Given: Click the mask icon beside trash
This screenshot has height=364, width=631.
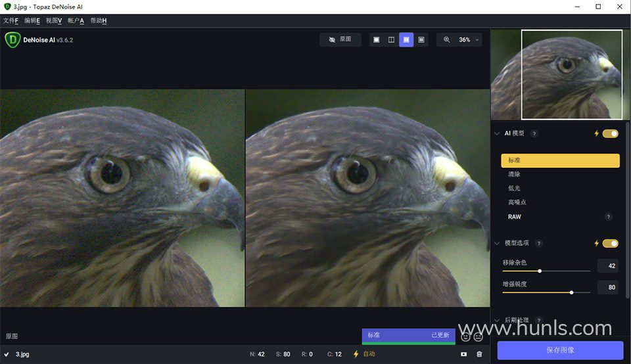Looking at the screenshot, I should click(x=463, y=354).
